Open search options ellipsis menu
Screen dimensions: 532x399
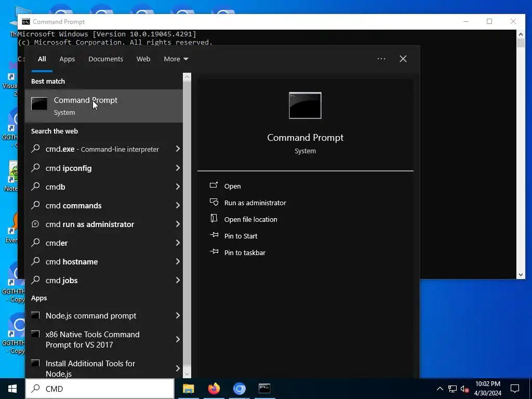(x=381, y=59)
